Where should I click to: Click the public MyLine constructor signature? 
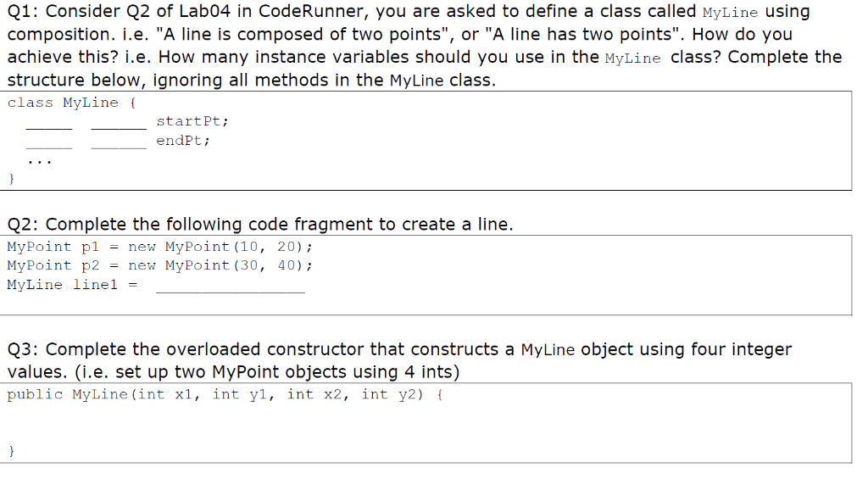pyautogui.click(x=225, y=394)
